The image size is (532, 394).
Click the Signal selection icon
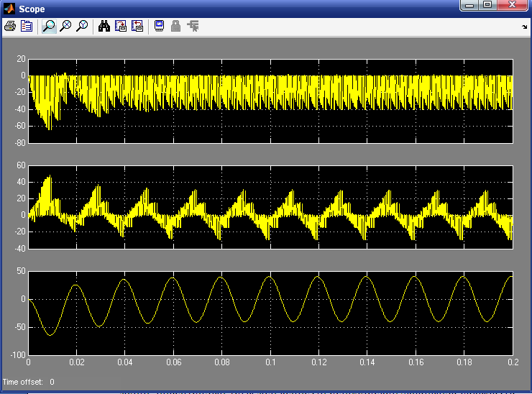pyautogui.click(x=193, y=26)
